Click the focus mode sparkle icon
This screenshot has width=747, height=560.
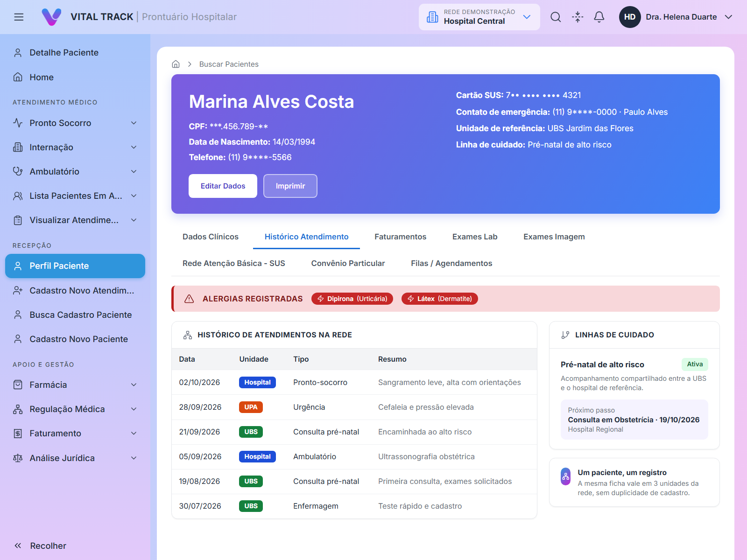pos(578,17)
